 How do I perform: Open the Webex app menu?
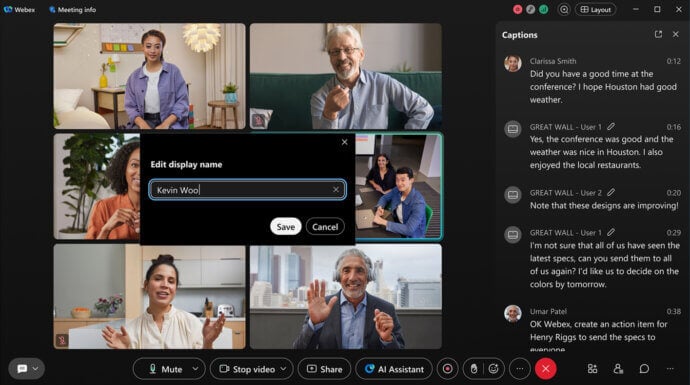(x=19, y=9)
